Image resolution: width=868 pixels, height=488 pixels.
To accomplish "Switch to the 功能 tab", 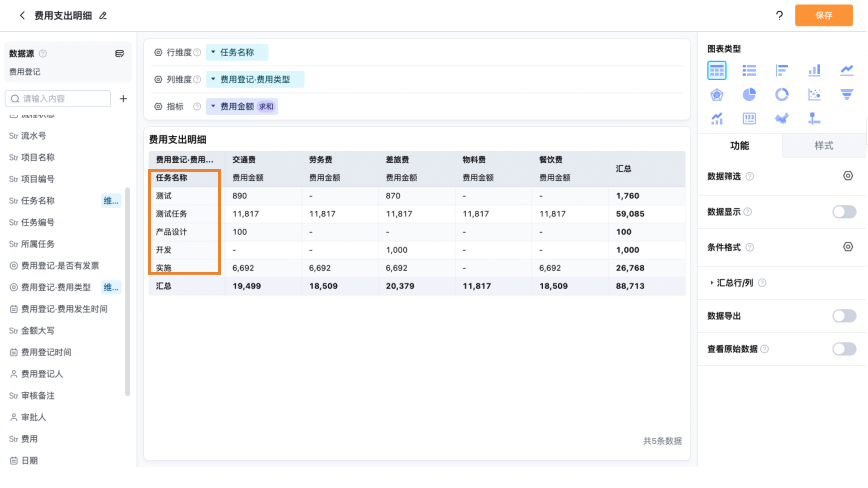I will 740,145.
